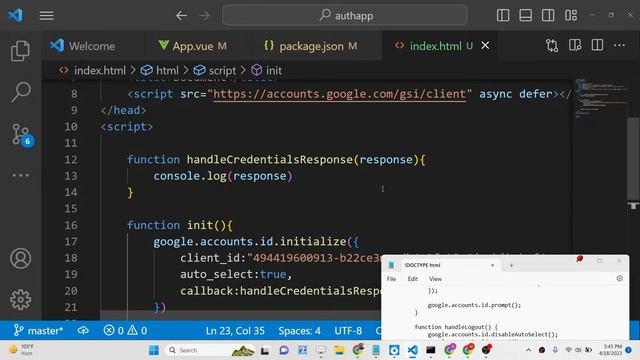
Task: Click the authapp command center search box
Action: coord(345,16)
